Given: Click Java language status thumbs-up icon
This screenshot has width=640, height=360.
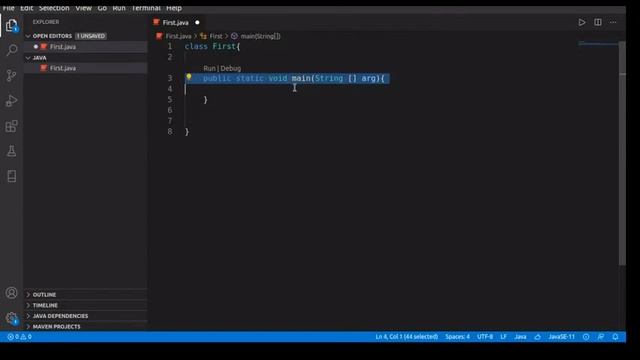Looking at the screenshot, I should (538, 337).
